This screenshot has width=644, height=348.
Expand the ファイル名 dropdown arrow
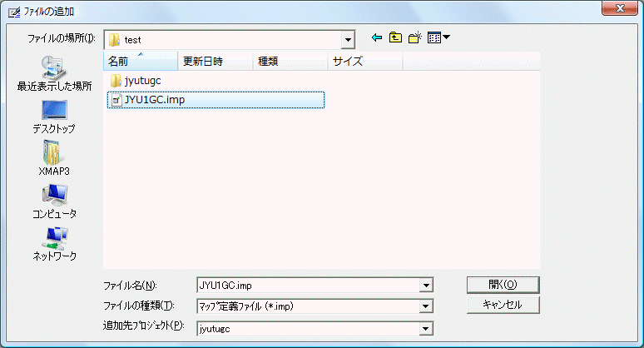(426, 285)
